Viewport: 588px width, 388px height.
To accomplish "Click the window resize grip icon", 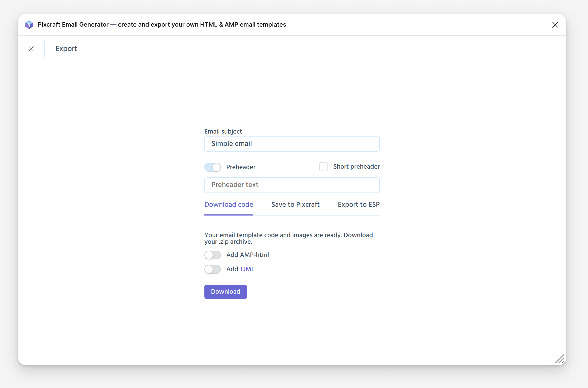I will point(560,358).
